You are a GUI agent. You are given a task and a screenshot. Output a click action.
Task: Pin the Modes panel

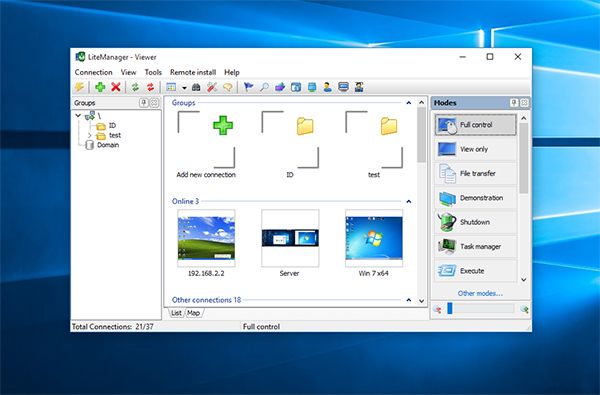point(514,103)
